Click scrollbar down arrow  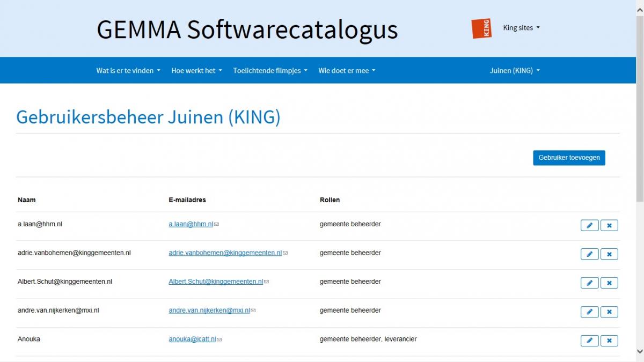(x=640, y=351)
